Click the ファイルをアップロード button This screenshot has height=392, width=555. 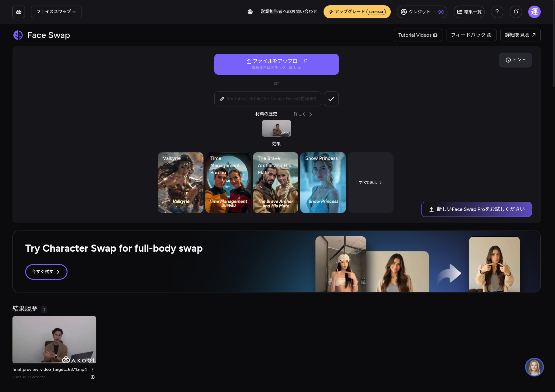pyautogui.click(x=276, y=64)
